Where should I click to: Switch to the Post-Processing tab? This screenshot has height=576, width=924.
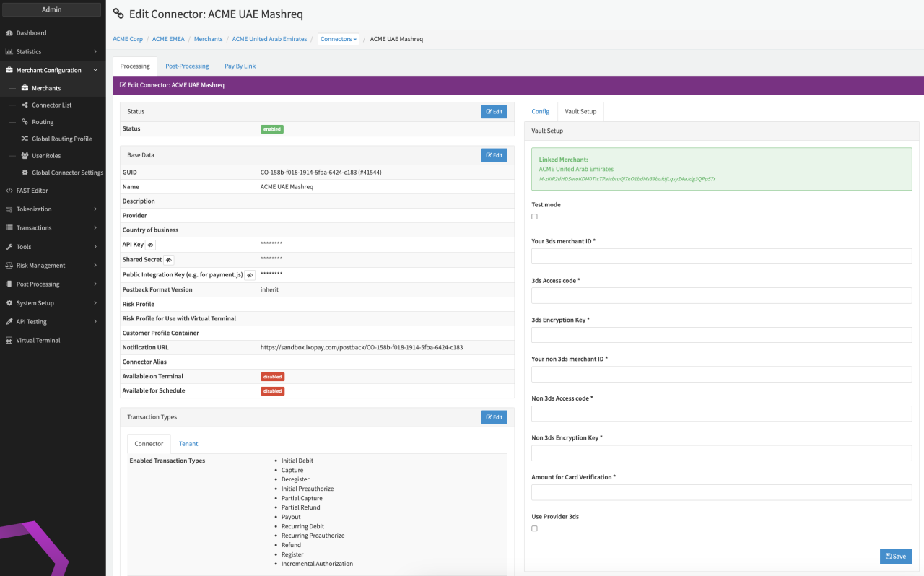(x=187, y=66)
